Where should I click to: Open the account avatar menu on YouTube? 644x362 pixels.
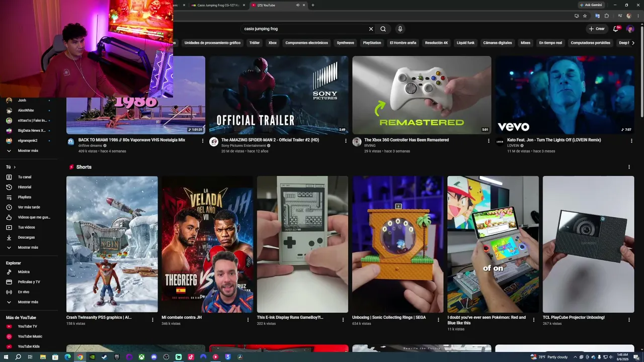(x=629, y=29)
